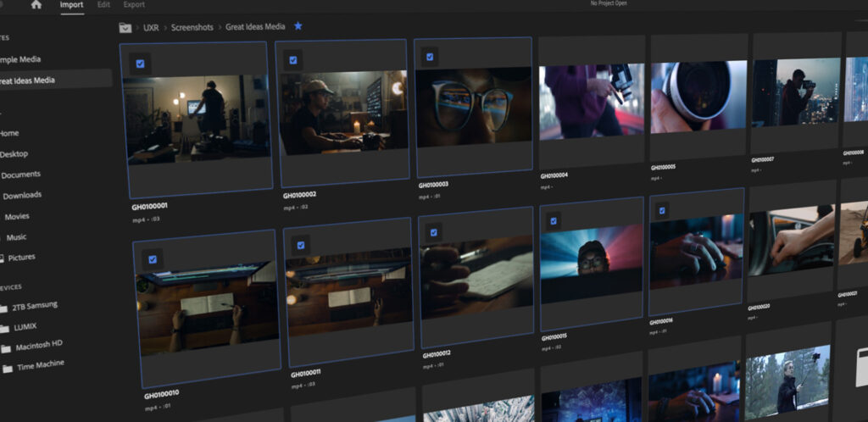The image size is (868, 422).
Task: Open the Desktop location in sidebar
Action: tap(14, 153)
